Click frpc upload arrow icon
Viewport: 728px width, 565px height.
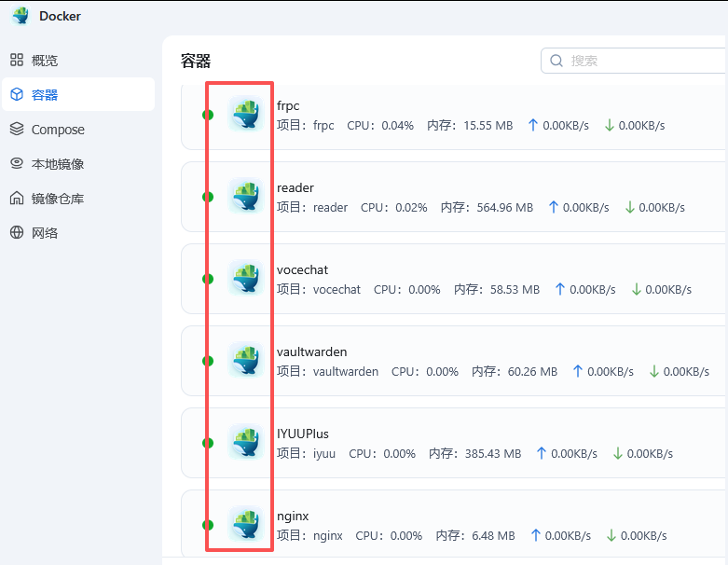[533, 125]
